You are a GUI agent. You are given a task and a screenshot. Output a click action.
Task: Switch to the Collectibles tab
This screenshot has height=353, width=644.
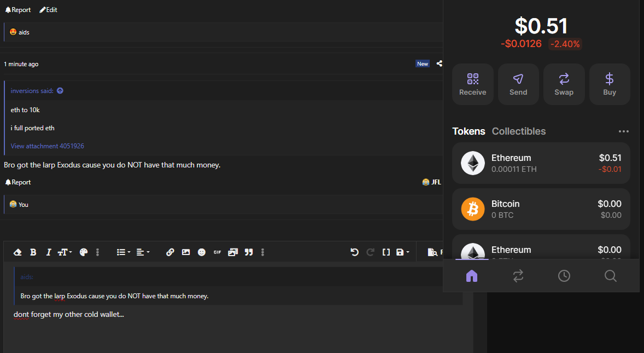(519, 131)
